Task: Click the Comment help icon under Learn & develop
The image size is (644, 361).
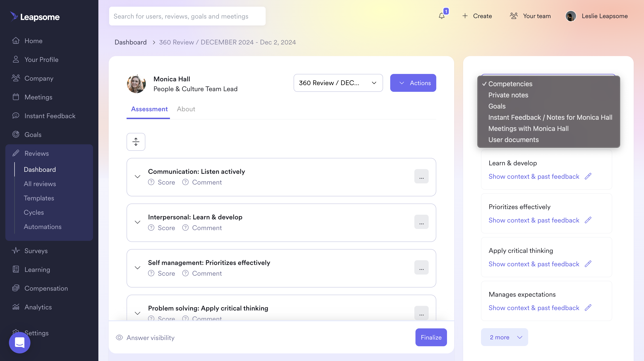Action: point(185,228)
